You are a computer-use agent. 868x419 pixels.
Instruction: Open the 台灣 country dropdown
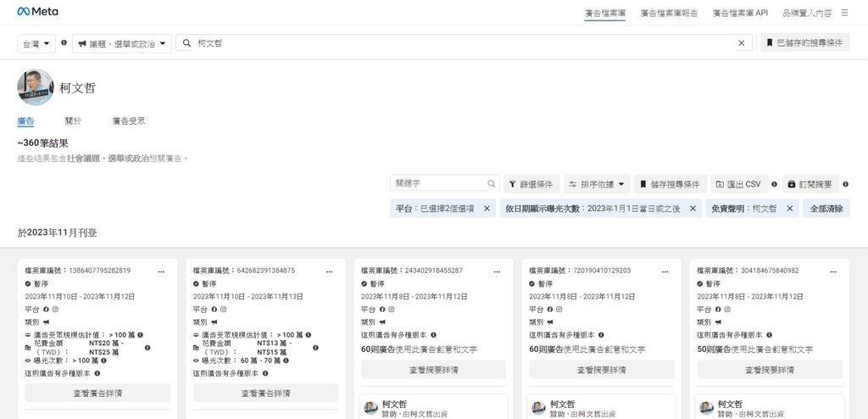(x=36, y=43)
